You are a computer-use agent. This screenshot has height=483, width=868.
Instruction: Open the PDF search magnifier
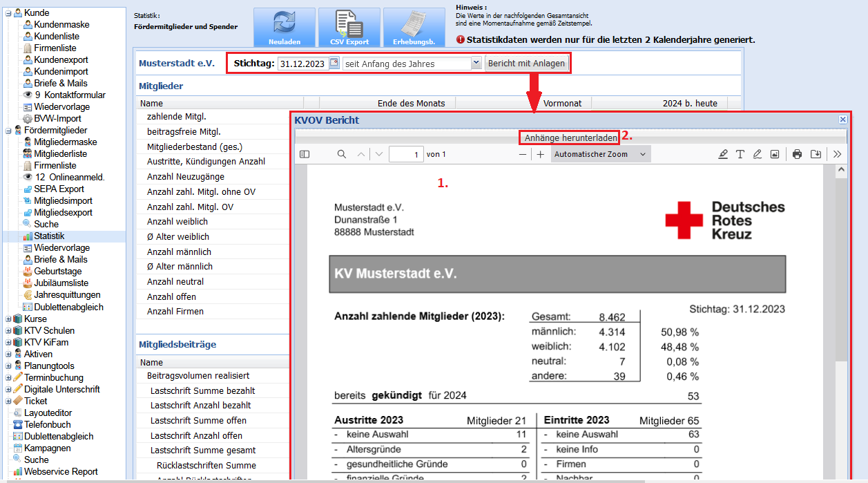342,154
